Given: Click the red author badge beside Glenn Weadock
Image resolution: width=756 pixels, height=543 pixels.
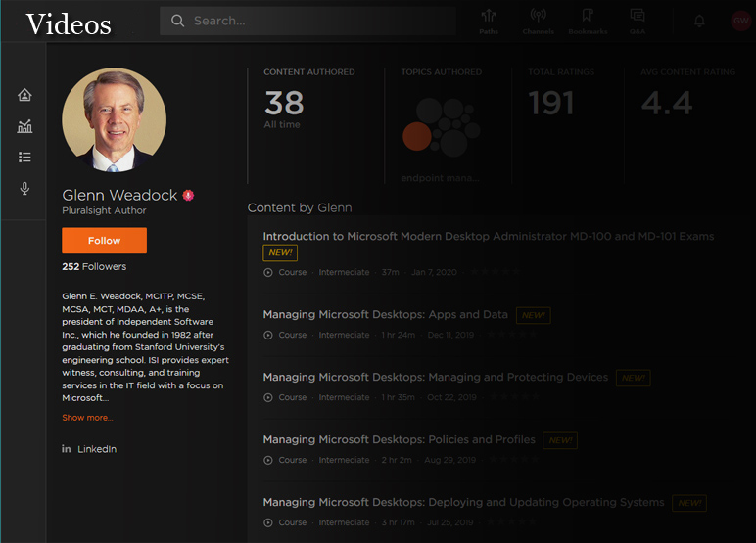Looking at the screenshot, I should point(188,195).
